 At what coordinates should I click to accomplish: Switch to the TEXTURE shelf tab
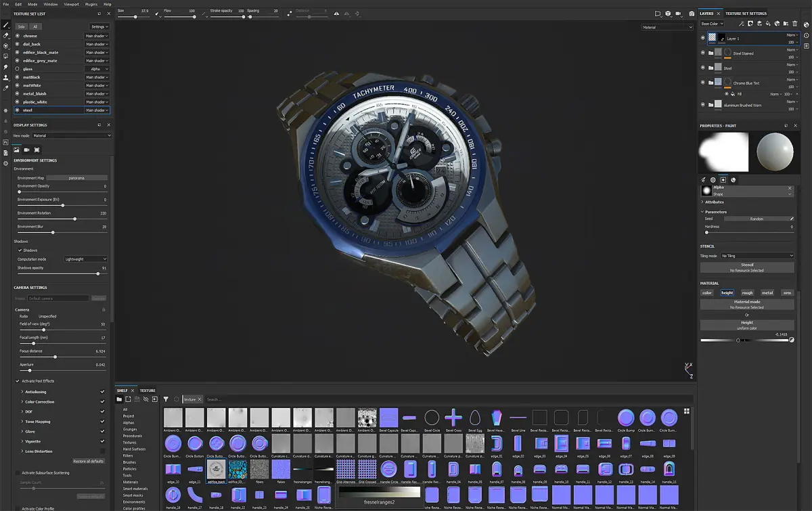coord(148,391)
